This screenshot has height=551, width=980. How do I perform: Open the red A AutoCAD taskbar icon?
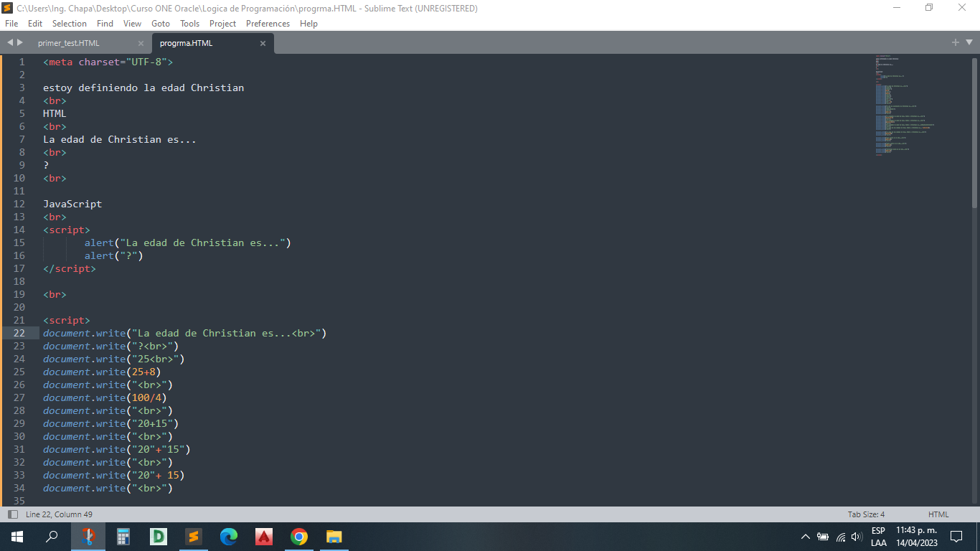pos(264,537)
